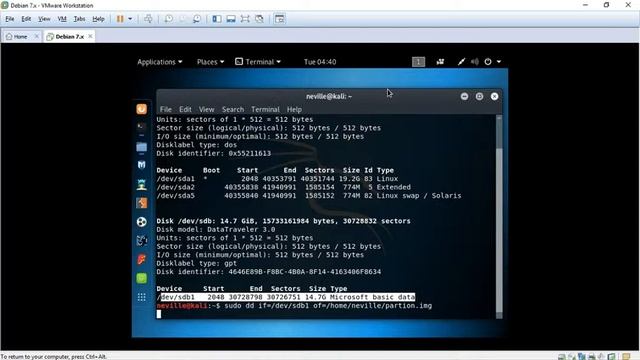The width and height of the screenshot is (640, 360).
Task: Click the users icon in Kali top bar
Action: point(440,62)
